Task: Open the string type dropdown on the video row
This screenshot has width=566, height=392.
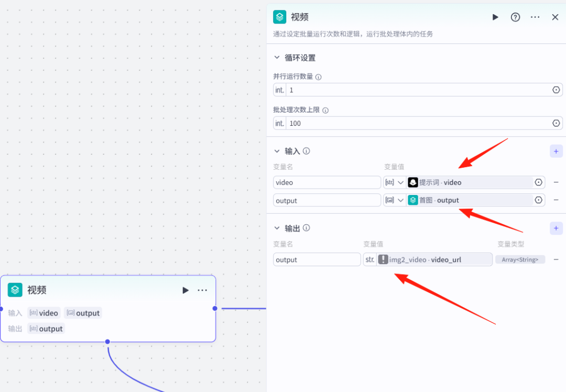Action: coord(394,182)
